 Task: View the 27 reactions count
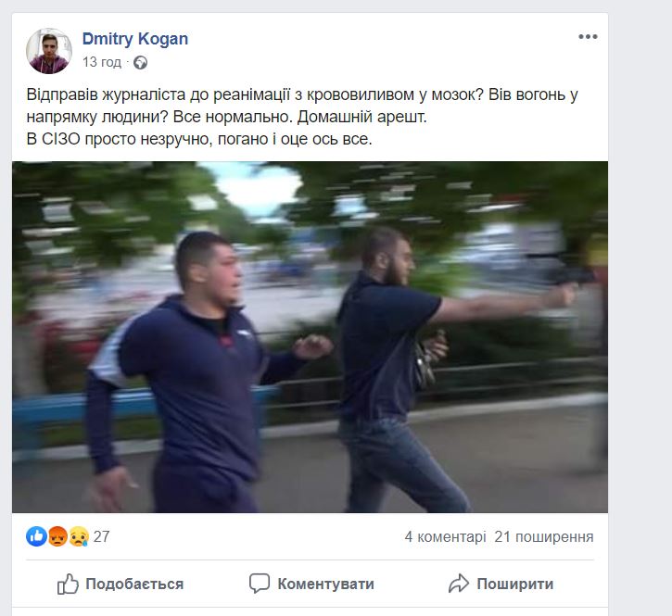tap(102, 536)
